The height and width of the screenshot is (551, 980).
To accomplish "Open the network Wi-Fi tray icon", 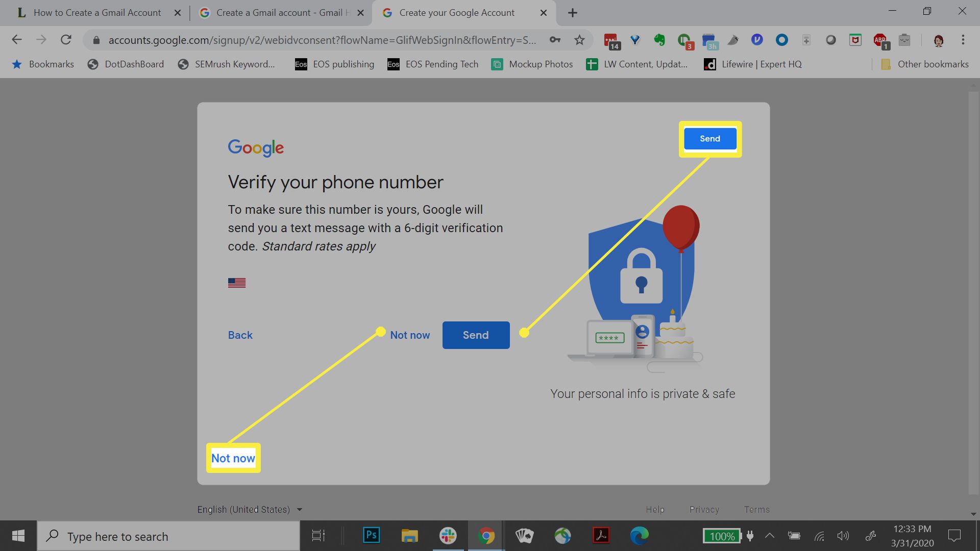I will 819,536.
